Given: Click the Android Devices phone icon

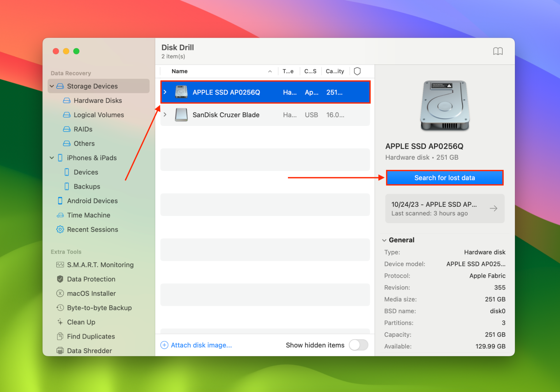Looking at the screenshot, I should pos(60,201).
